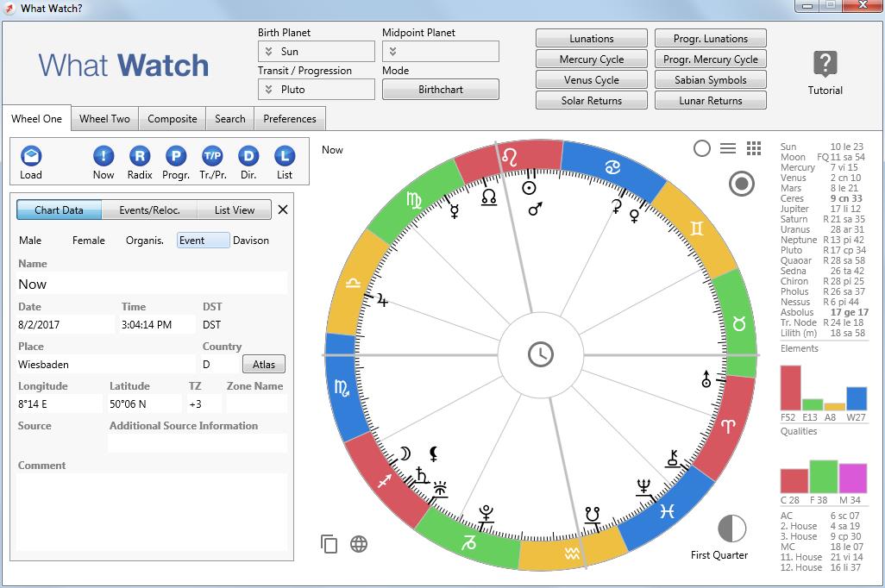Click the Mercury Cycle button
Viewport: 885px width, 588px height.
click(592, 59)
